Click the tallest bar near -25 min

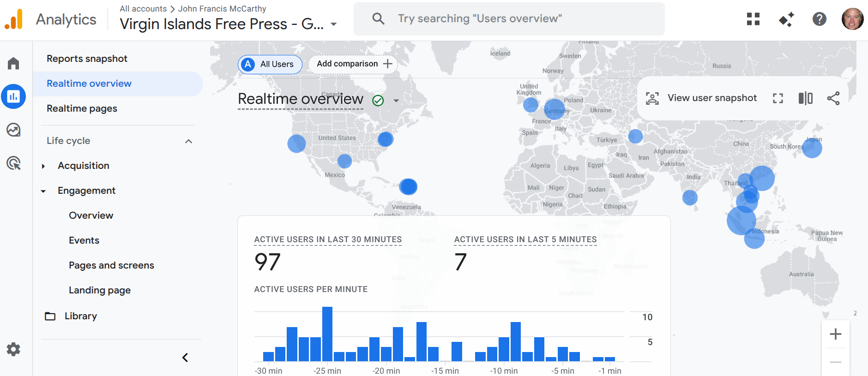[327, 334]
